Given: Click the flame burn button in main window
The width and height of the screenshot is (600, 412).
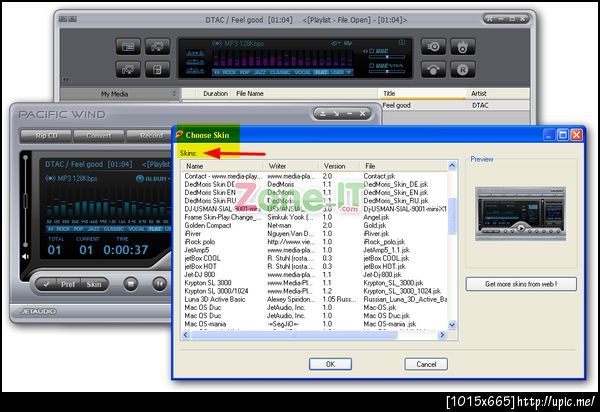Looking at the screenshot, I should tap(463, 47).
